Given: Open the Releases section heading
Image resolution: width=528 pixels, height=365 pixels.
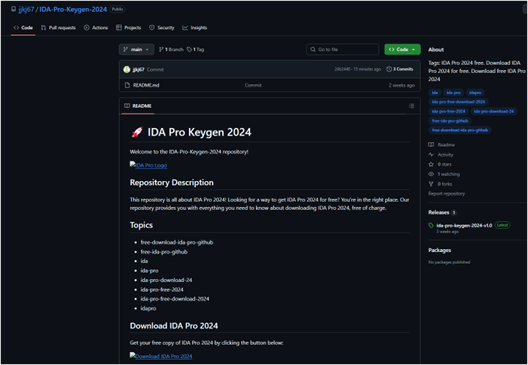Looking at the screenshot, I should (439, 212).
